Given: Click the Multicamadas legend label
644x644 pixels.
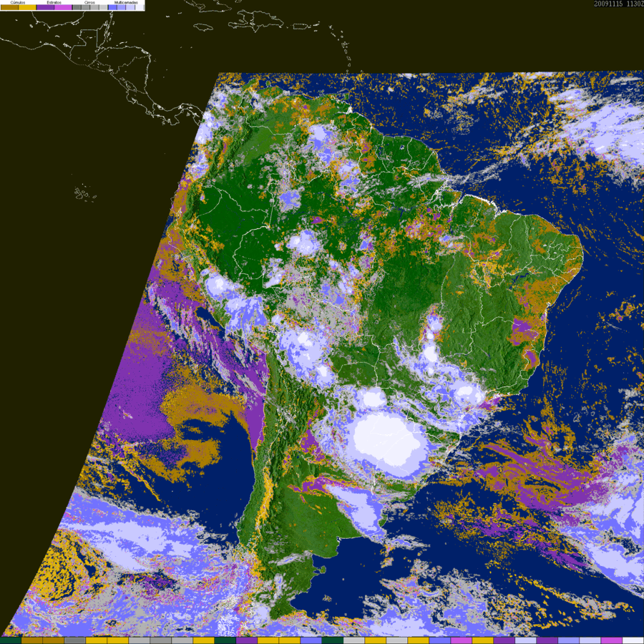Looking at the screenshot, I should 126,2.
